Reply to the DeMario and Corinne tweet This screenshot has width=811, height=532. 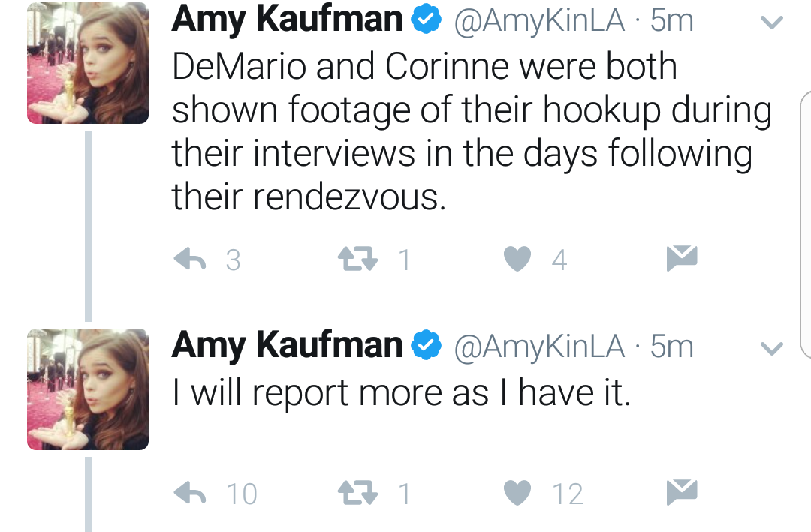[x=190, y=259]
